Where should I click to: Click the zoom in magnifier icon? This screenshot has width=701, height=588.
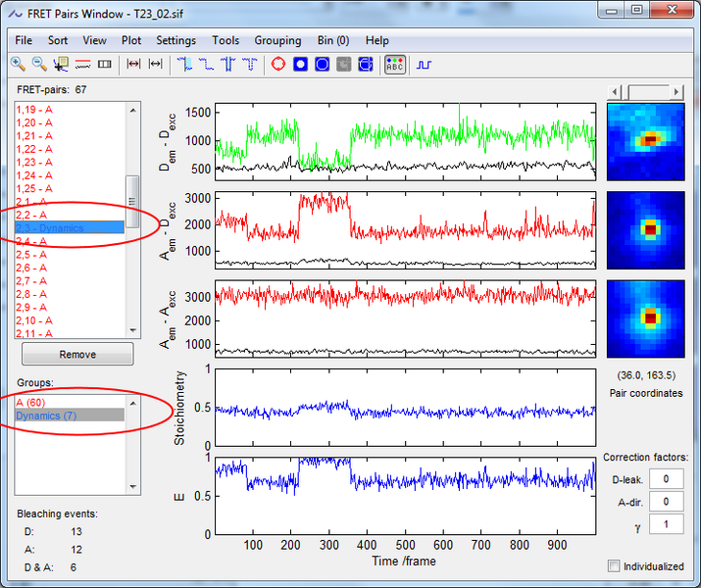coord(18,65)
